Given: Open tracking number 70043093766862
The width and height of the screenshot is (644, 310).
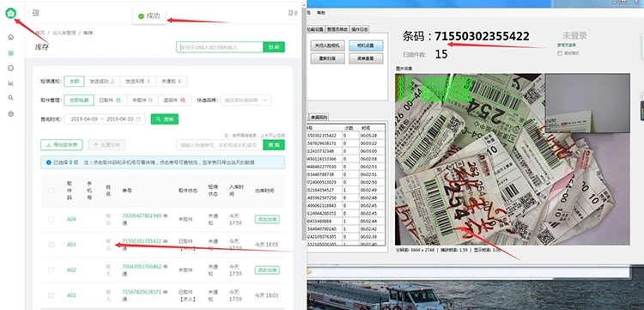Looking at the screenshot, I should pyautogui.click(x=142, y=266).
